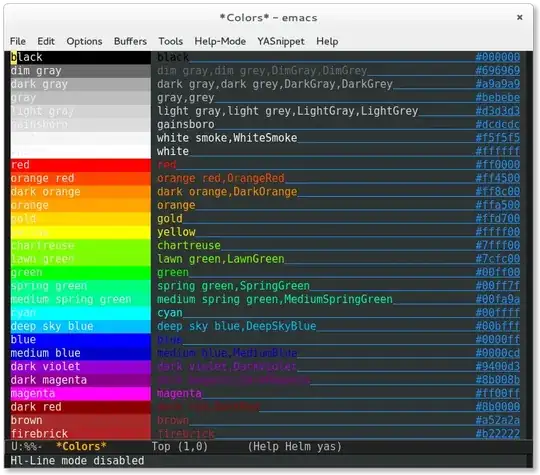Click the #00bfff hex link
The width and height of the screenshot is (540, 475).
498,326
